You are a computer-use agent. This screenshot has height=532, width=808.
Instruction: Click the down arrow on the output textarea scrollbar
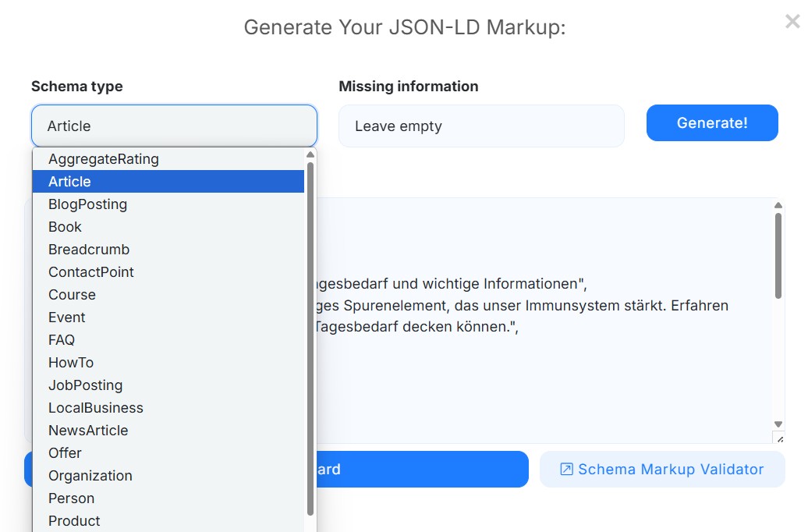(x=779, y=422)
